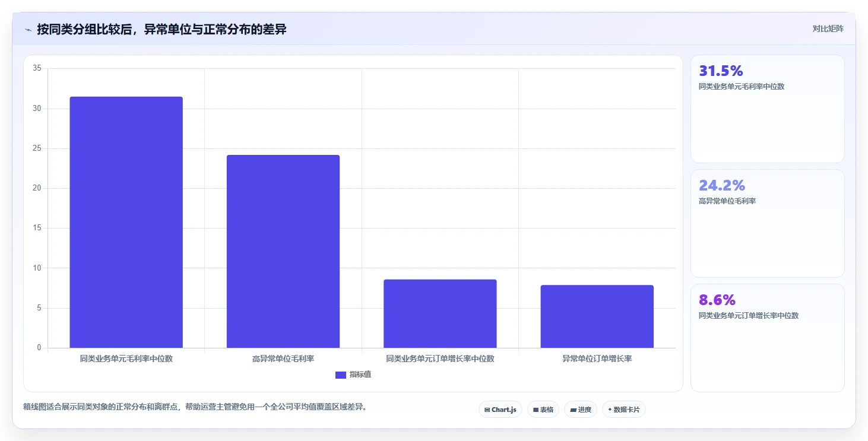Click the y-axis tick label 30

click(37, 109)
